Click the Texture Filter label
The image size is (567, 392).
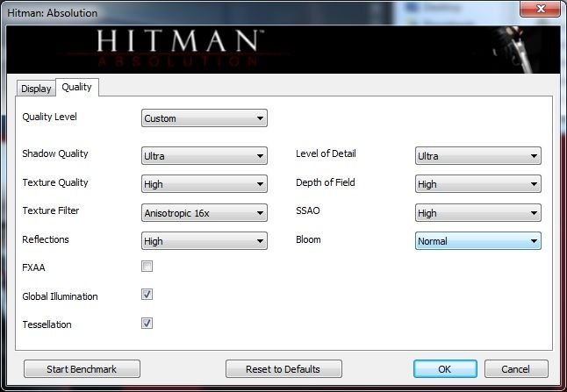[51, 210]
